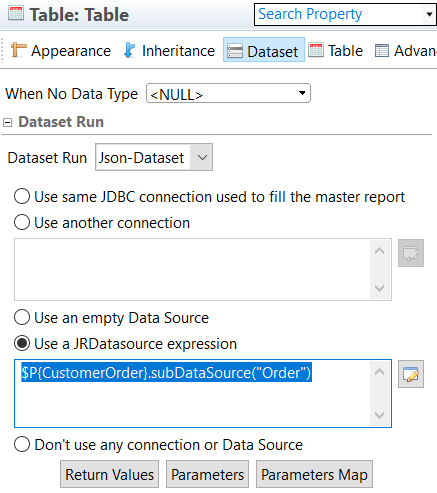Click the disabled connection expression editor icon

[411, 253]
